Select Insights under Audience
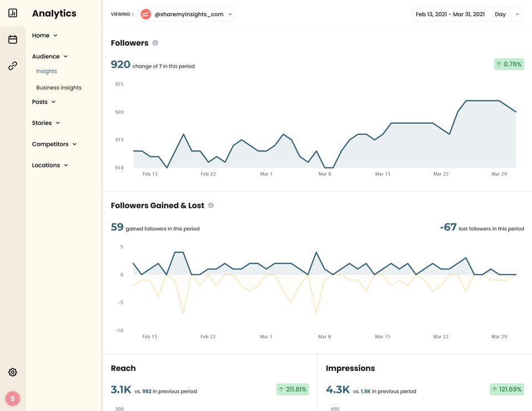The width and height of the screenshot is (532, 411). pos(47,71)
